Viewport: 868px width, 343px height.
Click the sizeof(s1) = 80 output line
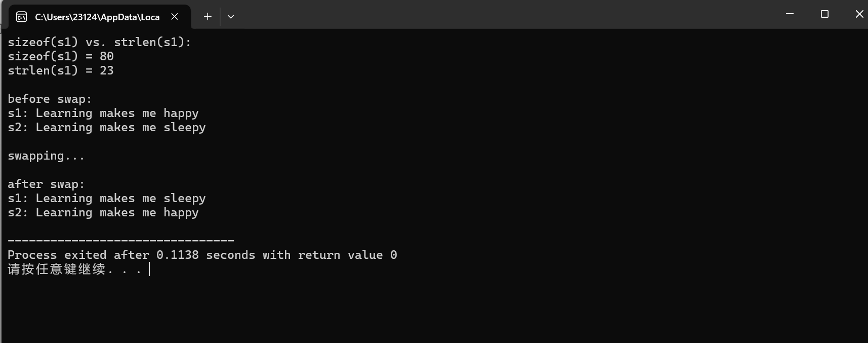coord(61,56)
